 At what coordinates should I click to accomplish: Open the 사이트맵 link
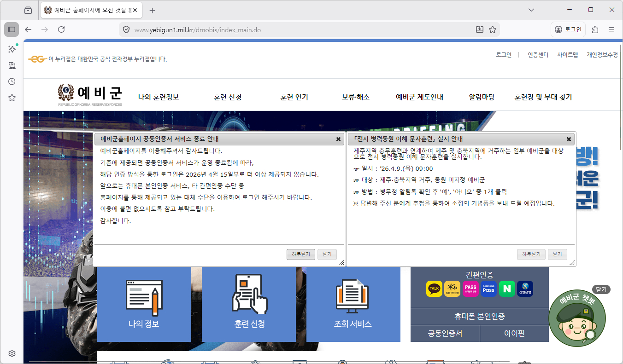pyautogui.click(x=568, y=55)
